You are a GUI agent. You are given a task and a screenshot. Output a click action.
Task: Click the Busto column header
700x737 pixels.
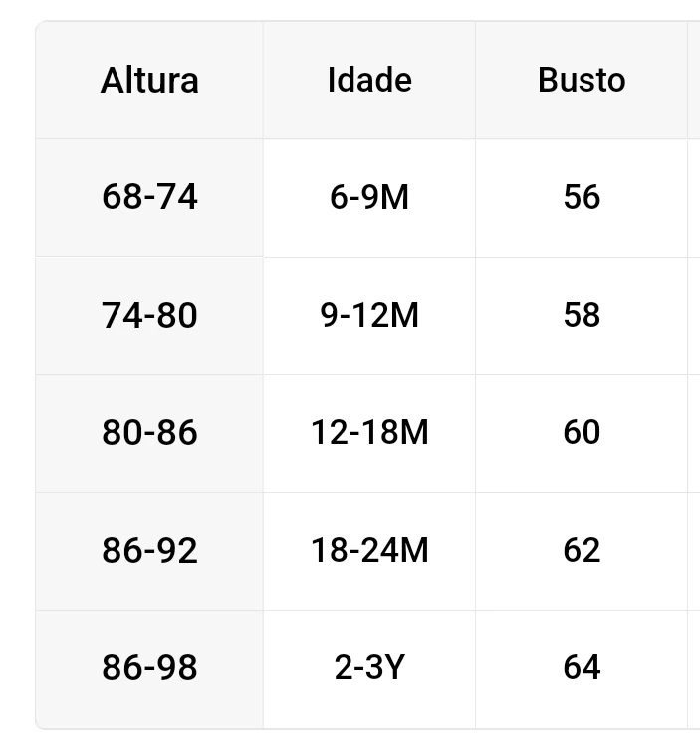(x=582, y=80)
